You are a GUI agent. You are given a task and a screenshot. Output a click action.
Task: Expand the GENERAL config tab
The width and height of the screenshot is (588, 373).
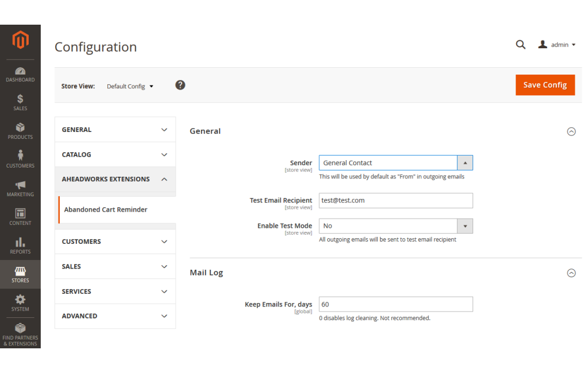(115, 130)
